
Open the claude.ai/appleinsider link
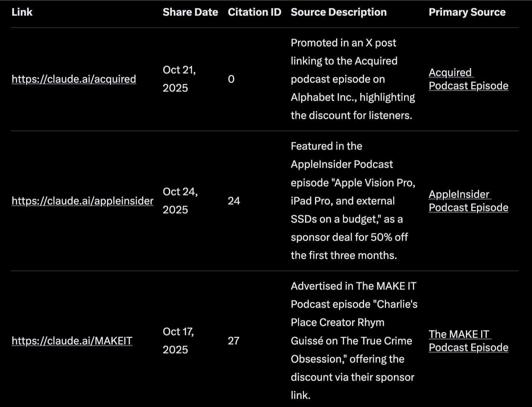pos(82,201)
